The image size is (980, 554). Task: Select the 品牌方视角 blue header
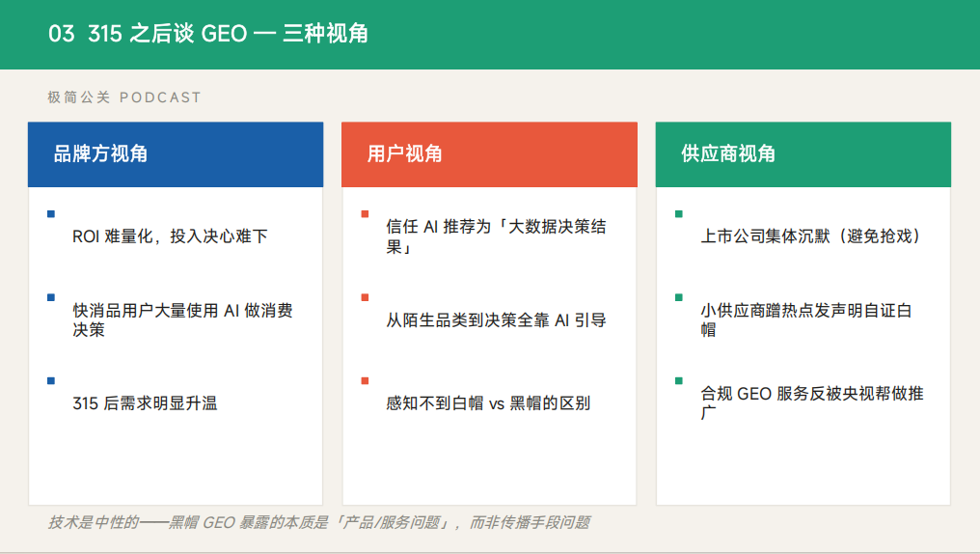[176, 154]
